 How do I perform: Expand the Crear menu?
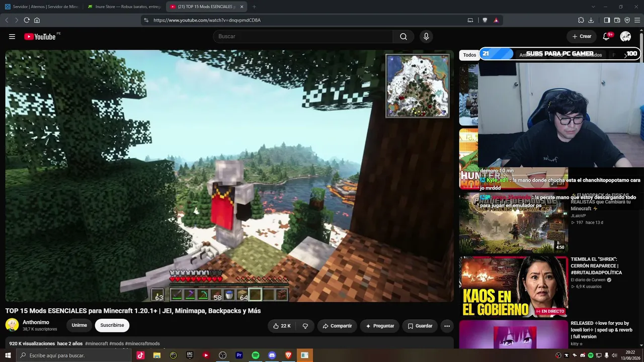(x=582, y=37)
